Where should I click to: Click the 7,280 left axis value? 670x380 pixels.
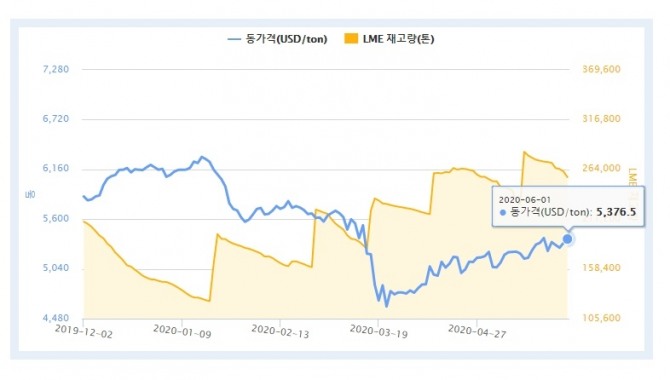[56, 69]
